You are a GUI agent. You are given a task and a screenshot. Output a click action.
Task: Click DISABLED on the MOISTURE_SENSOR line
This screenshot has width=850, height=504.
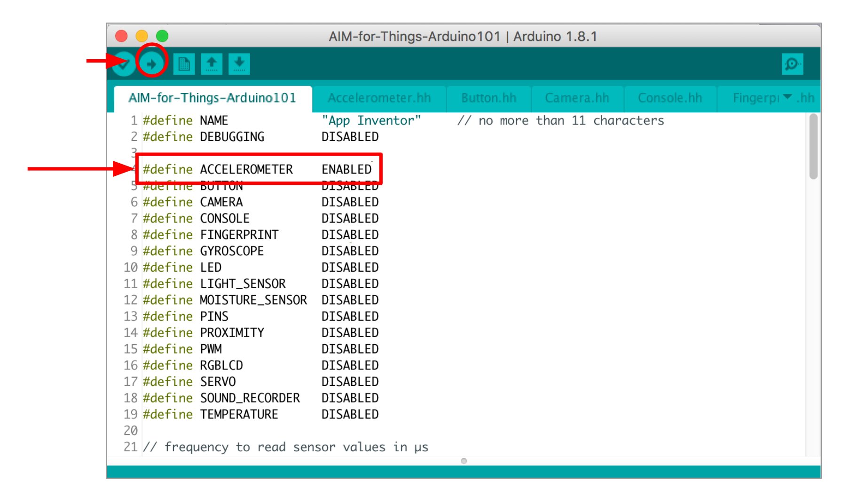point(350,300)
